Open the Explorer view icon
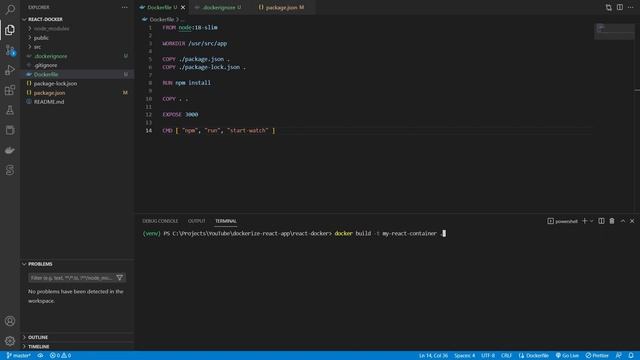 pyautogui.click(x=10, y=30)
